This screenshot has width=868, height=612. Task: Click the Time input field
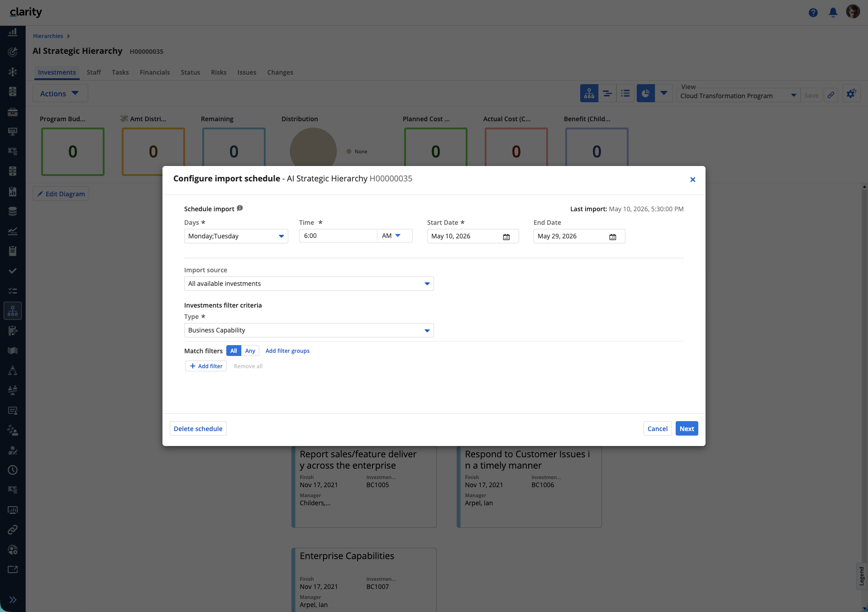(x=338, y=236)
